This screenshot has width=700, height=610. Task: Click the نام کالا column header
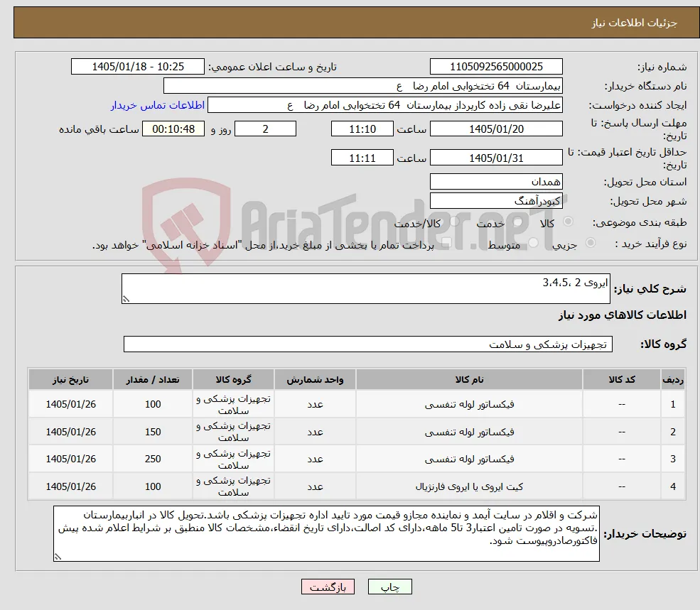[469, 379]
